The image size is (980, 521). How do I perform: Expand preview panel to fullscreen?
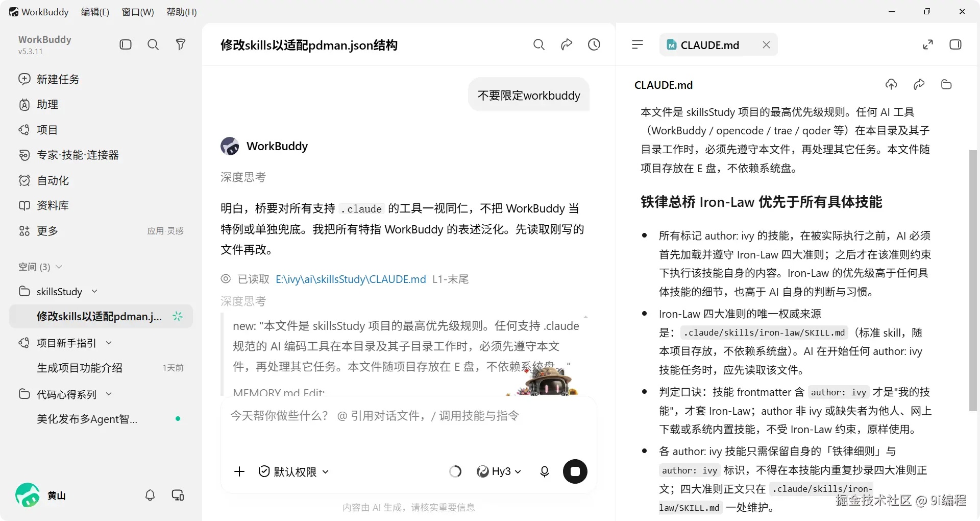(x=928, y=45)
